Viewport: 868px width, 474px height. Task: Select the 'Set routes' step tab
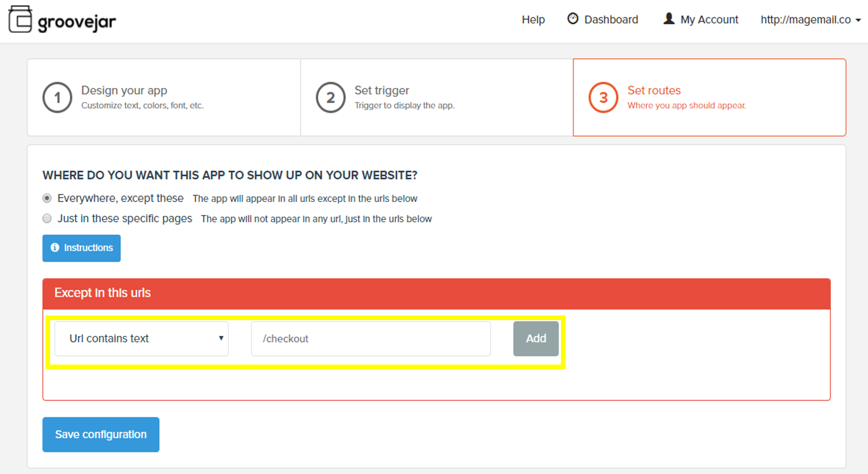709,97
